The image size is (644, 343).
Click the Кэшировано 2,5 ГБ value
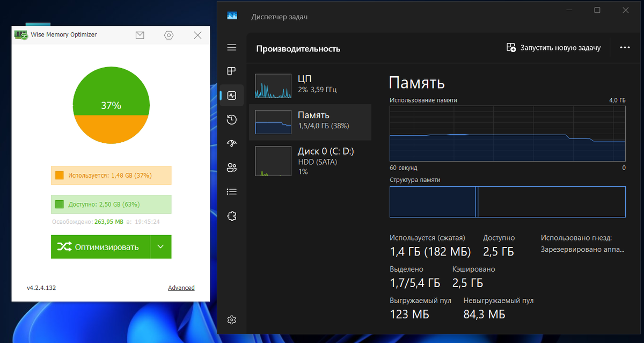[x=469, y=283]
